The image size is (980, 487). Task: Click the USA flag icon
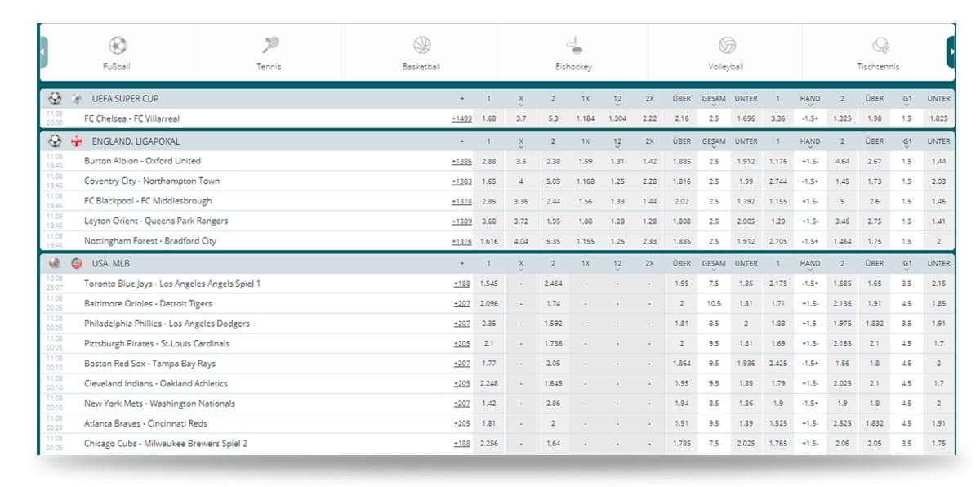(x=77, y=263)
